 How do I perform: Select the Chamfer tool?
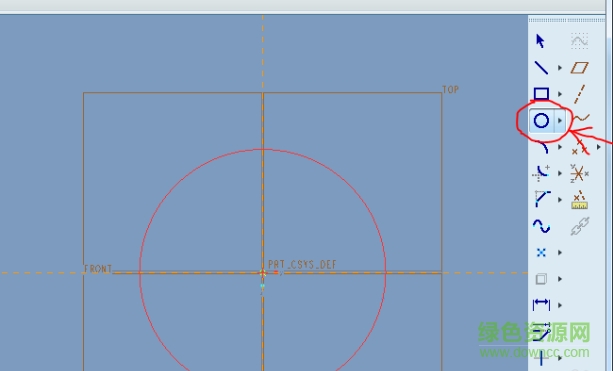(542, 199)
